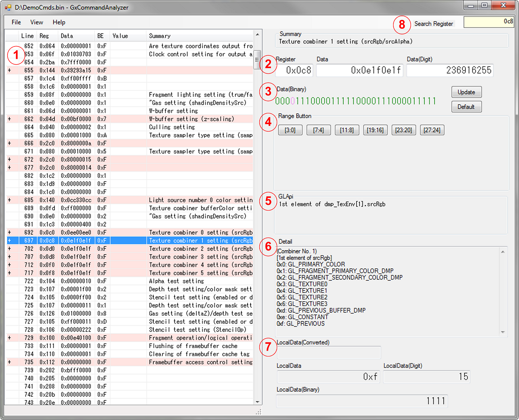Screen dimensions: 519x420
Task: Expand line 729 Fragment operation row
Action: (x=9, y=338)
